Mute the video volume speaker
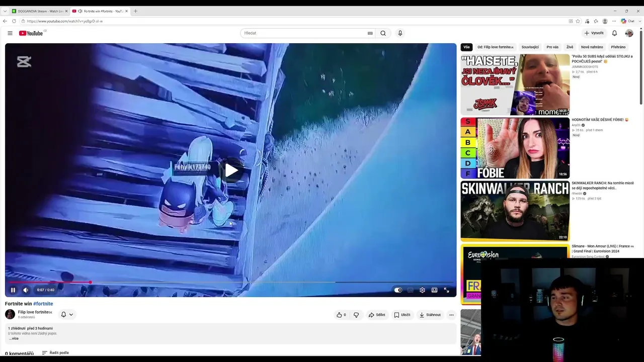 [x=26, y=290]
